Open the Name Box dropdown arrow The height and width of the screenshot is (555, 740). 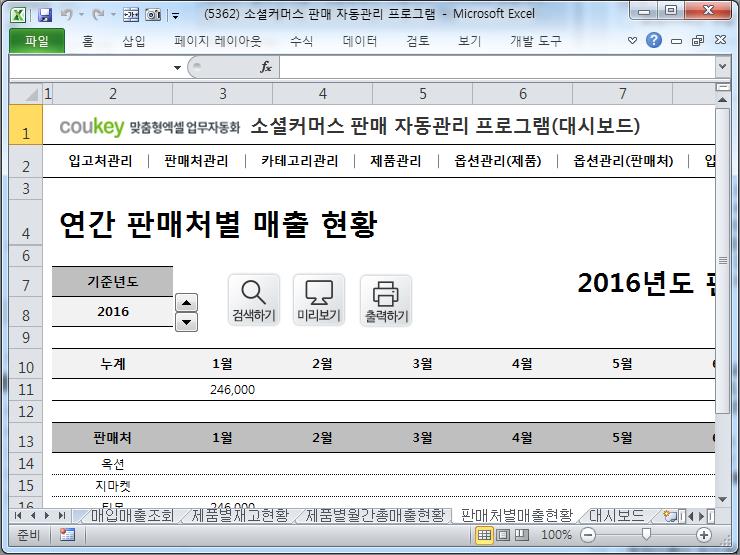[177, 67]
